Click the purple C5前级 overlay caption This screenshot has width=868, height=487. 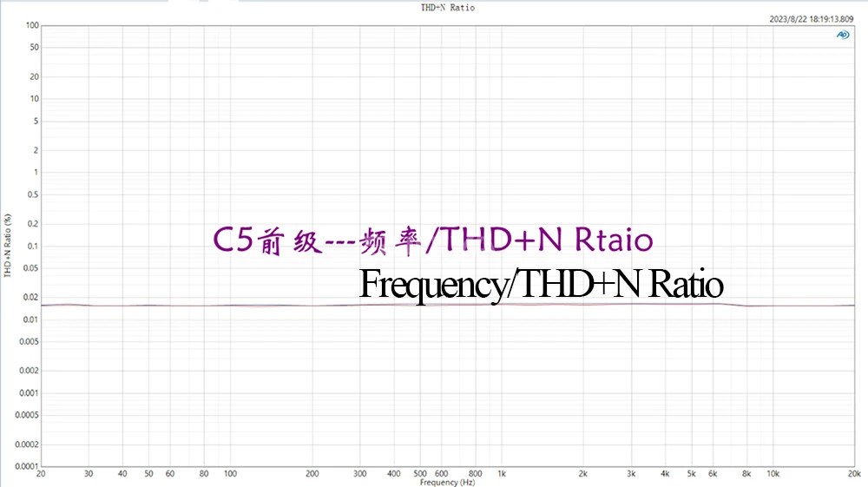click(431, 241)
